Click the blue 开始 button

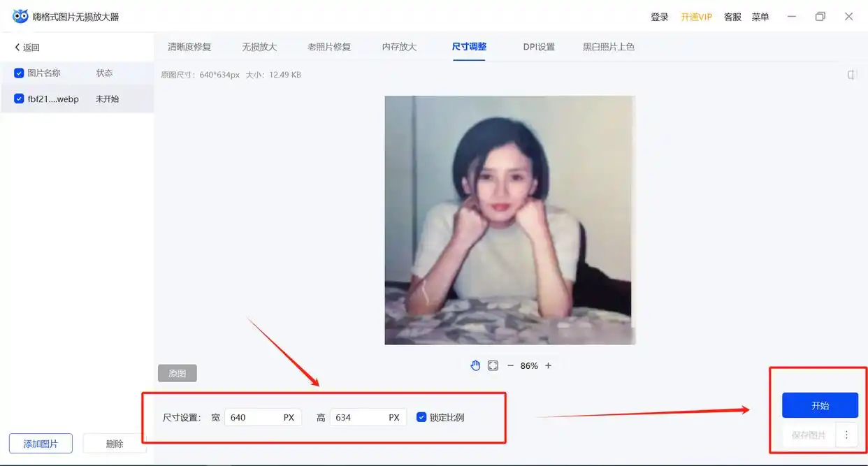point(820,405)
